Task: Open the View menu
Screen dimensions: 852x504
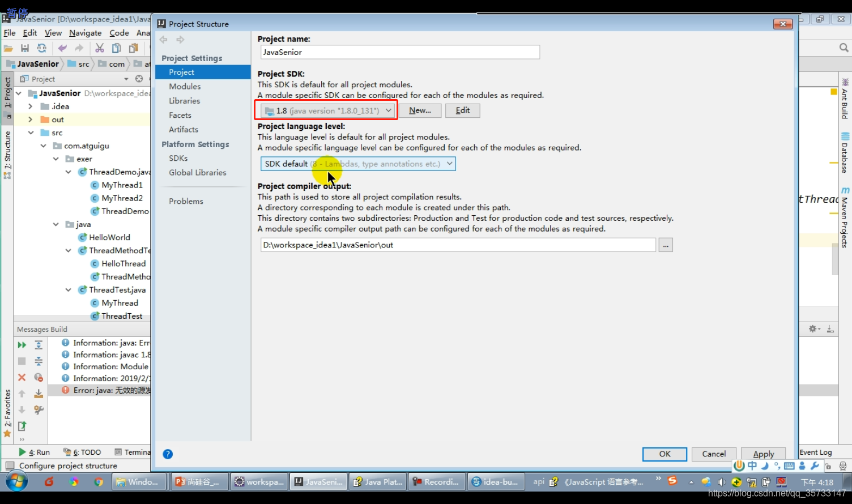Action: pyautogui.click(x=53, y=33)
